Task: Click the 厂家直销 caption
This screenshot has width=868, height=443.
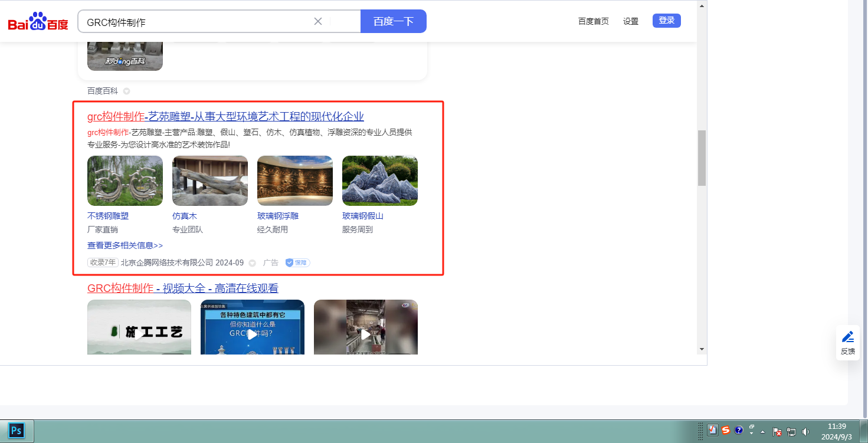Action: tap(103, 229)
